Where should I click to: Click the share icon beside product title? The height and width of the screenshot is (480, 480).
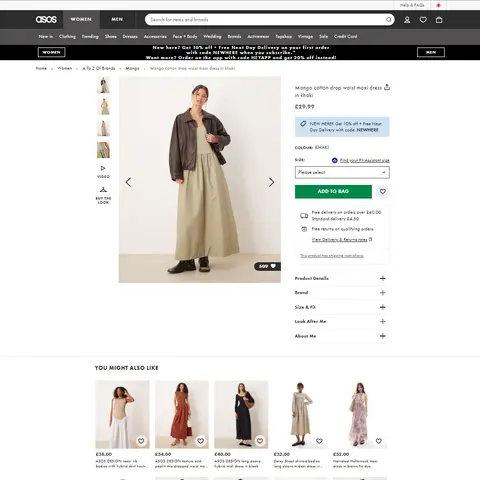(x=387, y=87)
